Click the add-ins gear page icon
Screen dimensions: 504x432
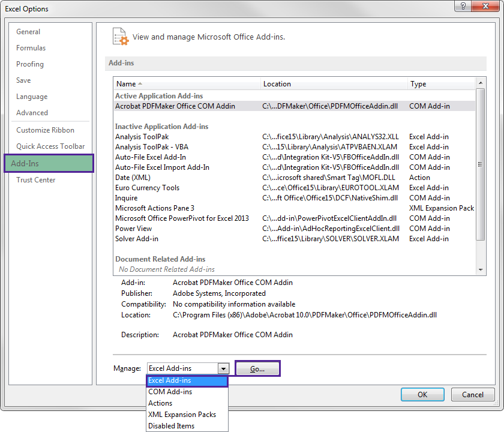[121, 37]
